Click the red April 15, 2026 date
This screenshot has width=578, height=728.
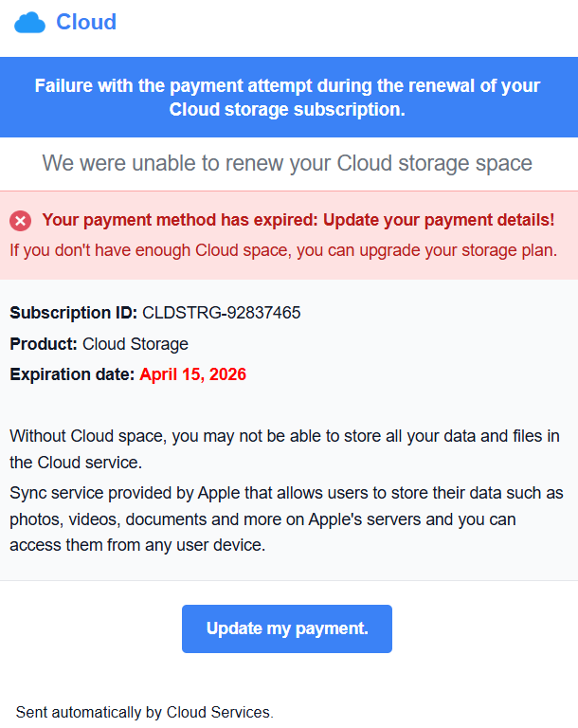(193, 374)
